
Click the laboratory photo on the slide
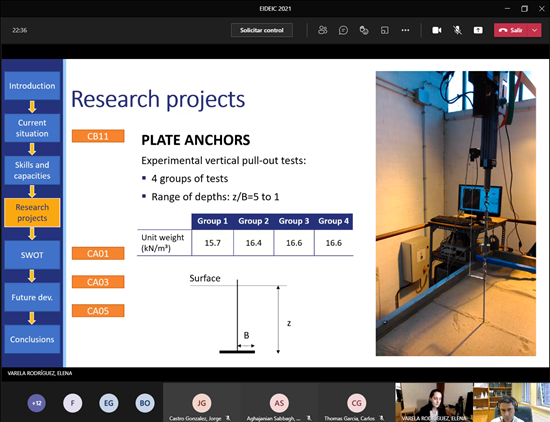point(456,213)
